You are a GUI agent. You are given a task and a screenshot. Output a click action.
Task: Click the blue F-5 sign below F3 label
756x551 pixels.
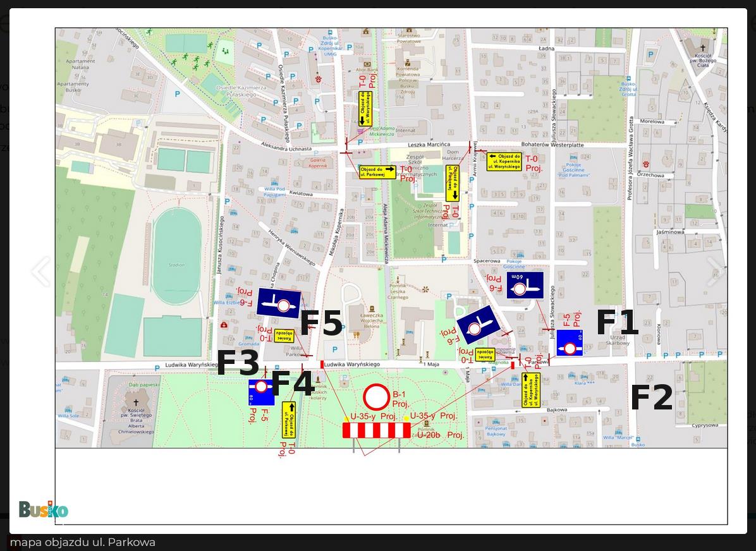point(261,392)
